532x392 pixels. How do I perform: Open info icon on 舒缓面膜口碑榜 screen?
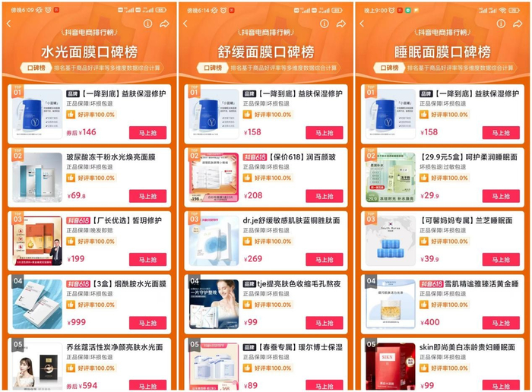pyautogui.click(x=325, y=24)
